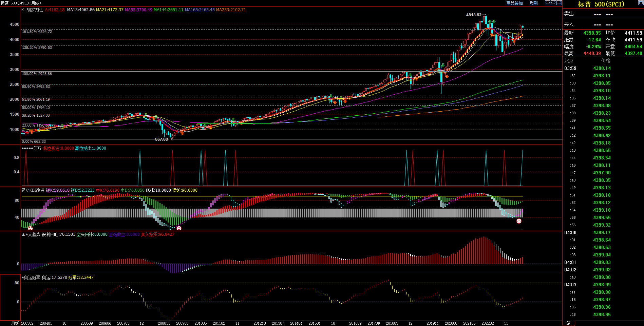Click smiley face marker at KD panel right
This screenshot has width=644, height=326.
point(519,221)
